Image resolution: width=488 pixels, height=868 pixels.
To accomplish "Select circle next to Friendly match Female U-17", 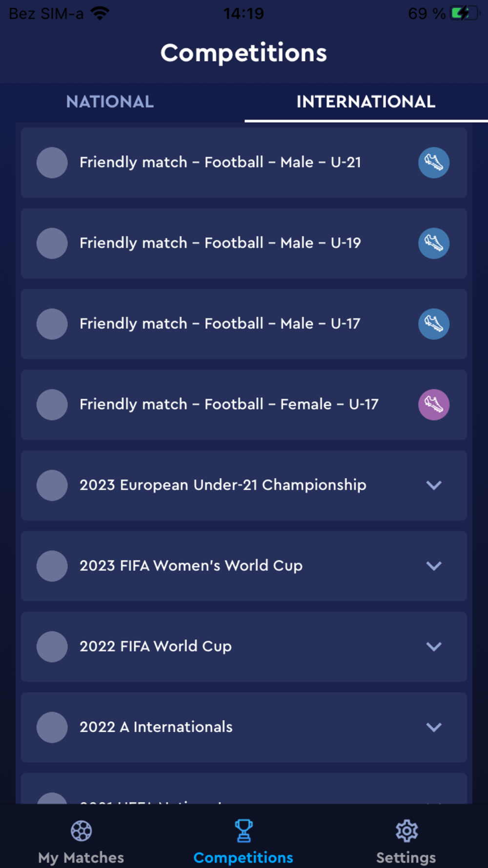I will click(52, 404).
